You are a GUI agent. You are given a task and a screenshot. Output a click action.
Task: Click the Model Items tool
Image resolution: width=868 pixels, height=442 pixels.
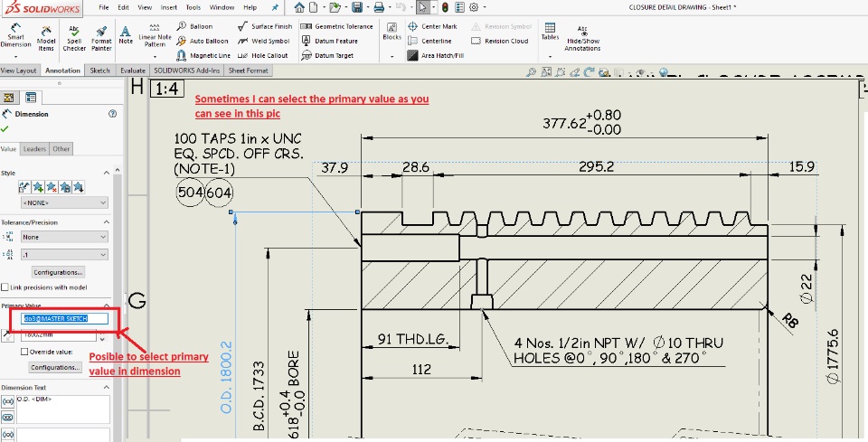[x=46, y=37]
